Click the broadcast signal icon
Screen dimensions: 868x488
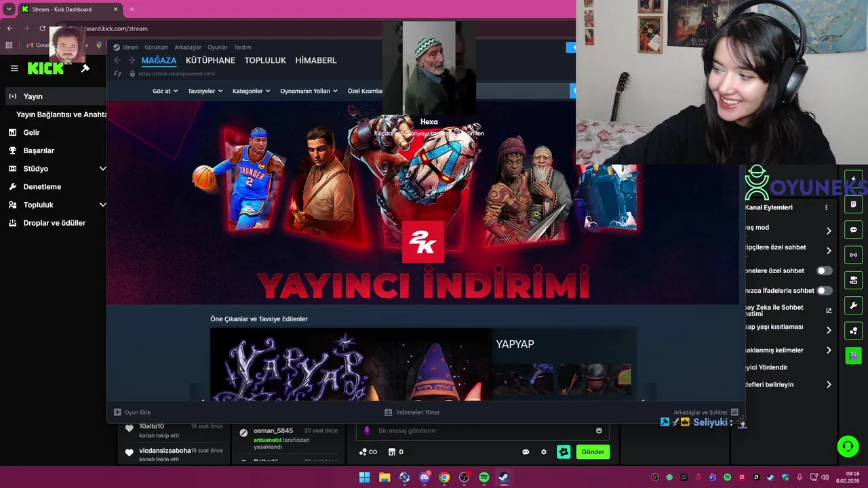pyautogui.click(x=853, y=255)
